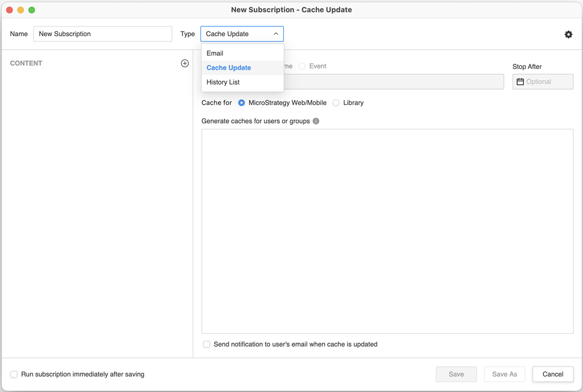This screenshot has height=392, width=583.
Task: Click the chevron on the Type dropdown
Action: (x=276, y=34)
